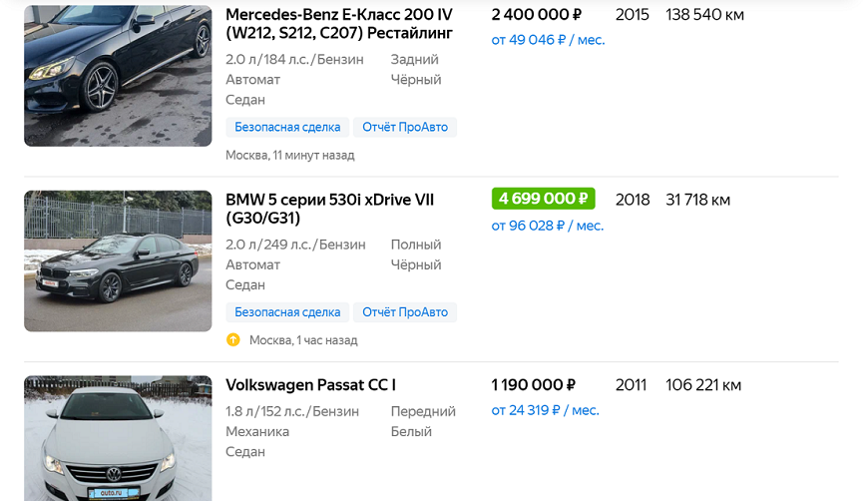Screen dimensions: 868x501
Task: View the BMW 5 series photo thumbnail
Action: click(x=118, y=261)
